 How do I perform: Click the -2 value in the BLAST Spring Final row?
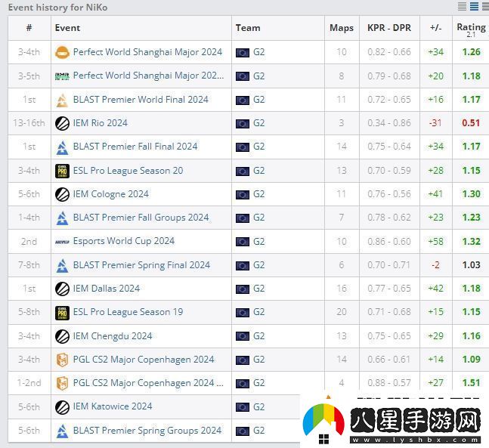[435, 265]
